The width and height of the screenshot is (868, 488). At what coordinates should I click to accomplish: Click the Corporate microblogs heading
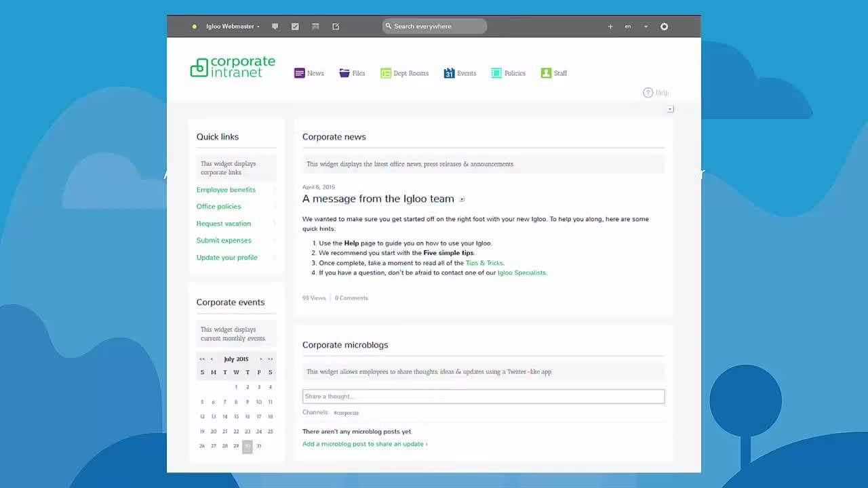click(345, 345)
